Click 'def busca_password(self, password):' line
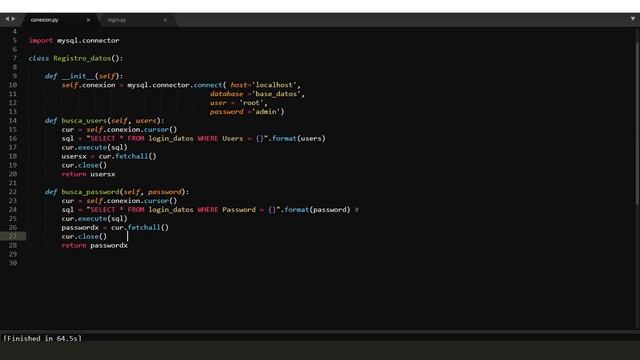The height and width of the screenshot is (360, 640). point(117,192)
